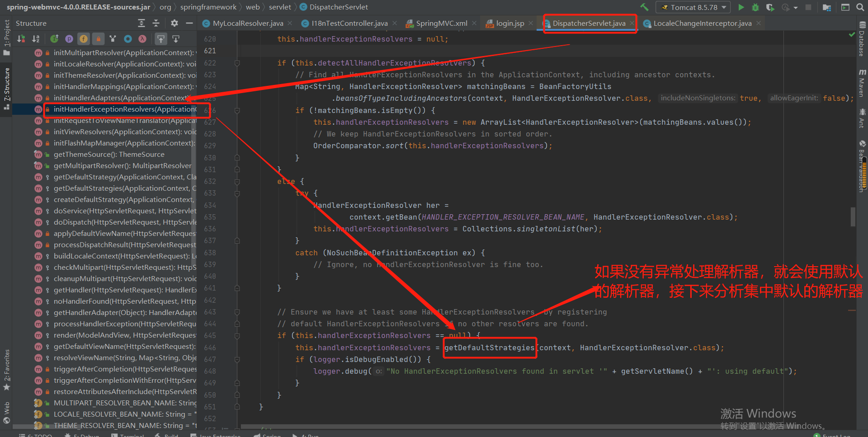Click breadcrumb 'springframework' in navigation bar
Viewport: 868px width, 437px height.
pos(208,7)
